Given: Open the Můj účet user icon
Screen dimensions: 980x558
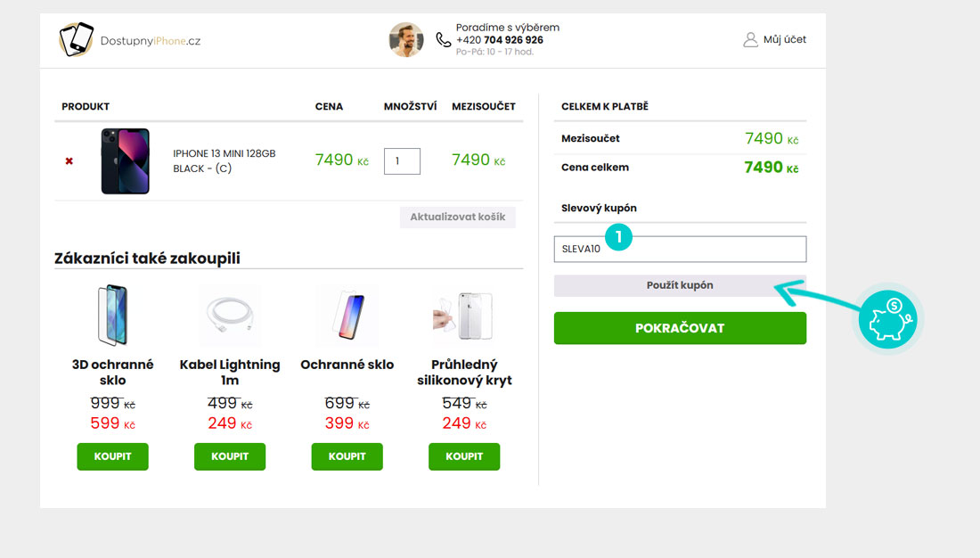Looking at the screenshot, I should tap(750, 39).
